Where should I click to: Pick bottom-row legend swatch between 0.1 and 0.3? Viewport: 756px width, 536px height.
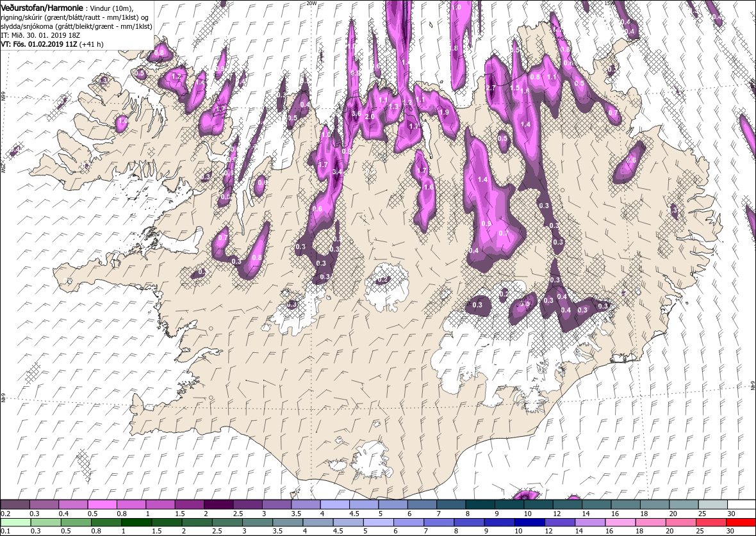tap(15, 523)
